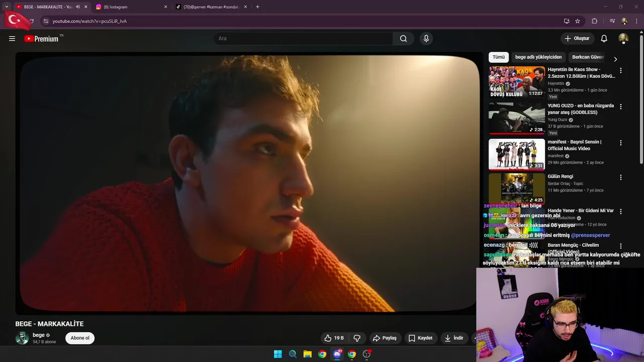Open Chrome profile avatar
Image resolution: width=644 pixels, height=362 pixels.
(x=624, y=21)
